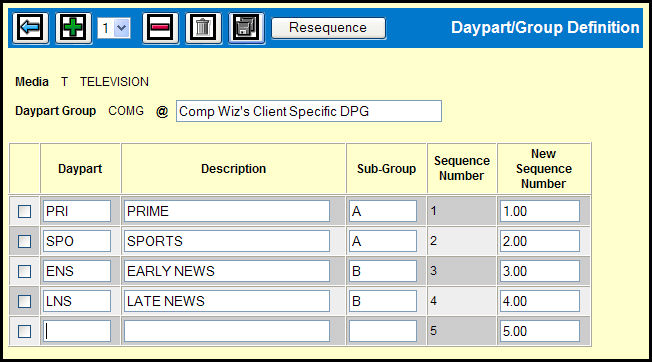
Task: Click the Description column header
Action: [233, 169]
